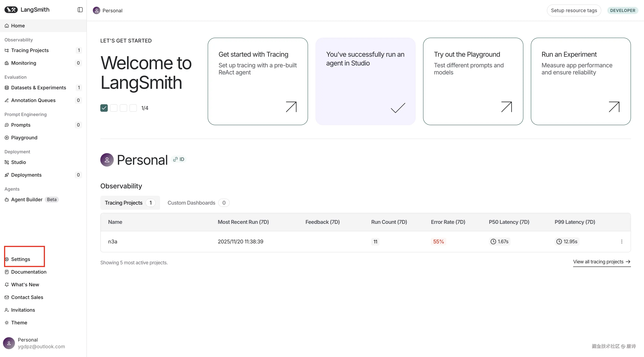This screenshot has width=644, height=357.
Task: Open the account menu showing ygdpz@outlook.com
Action: pyautogui.click(x=35, y=343)
